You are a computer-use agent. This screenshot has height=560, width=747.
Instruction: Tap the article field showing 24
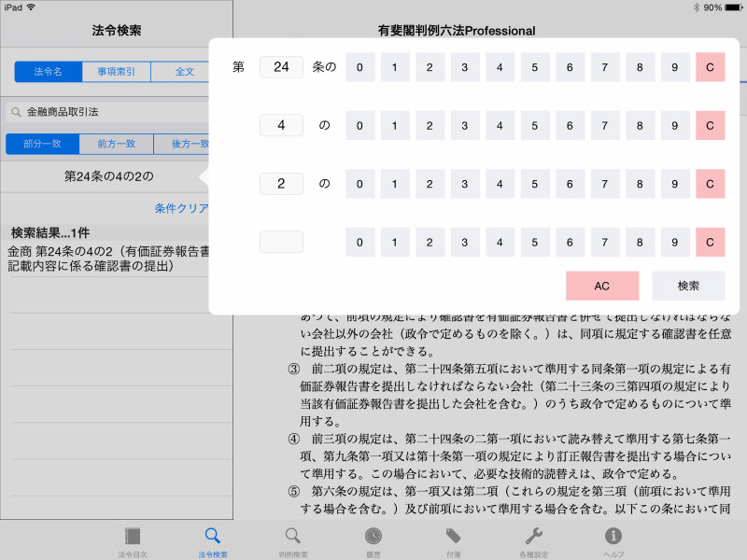pos(281,67)
